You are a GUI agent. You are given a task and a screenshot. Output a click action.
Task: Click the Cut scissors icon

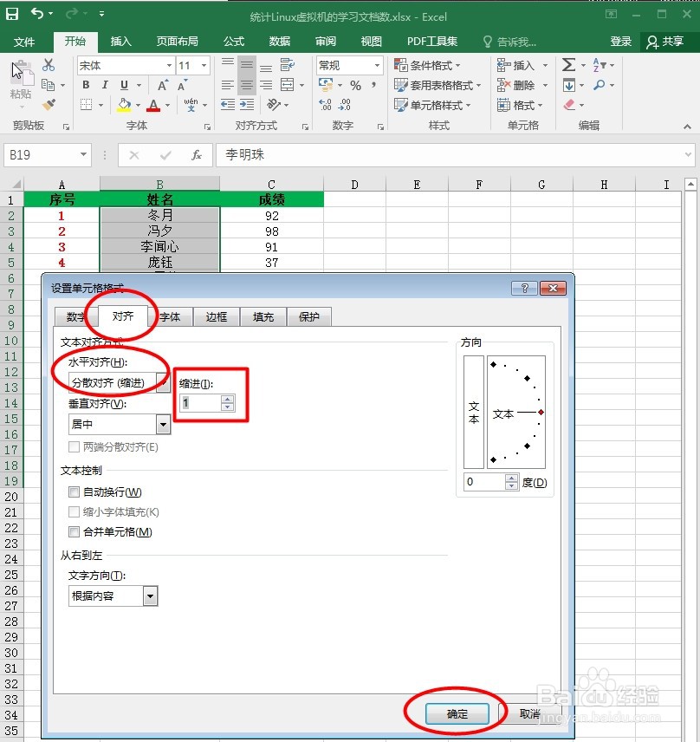coord(49,65)
